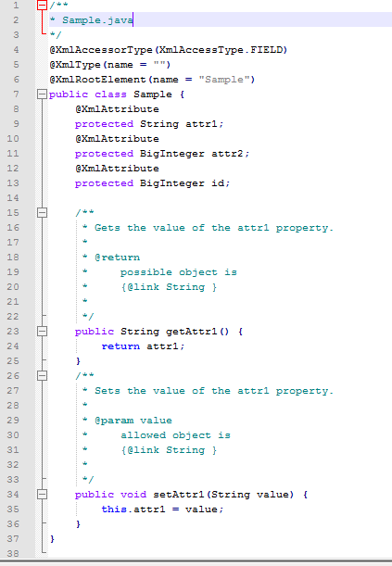Viewport: 392px width, 566px height.
Task: Collapse the header comment fold on line 1
Action: click(x=43, y=5)
